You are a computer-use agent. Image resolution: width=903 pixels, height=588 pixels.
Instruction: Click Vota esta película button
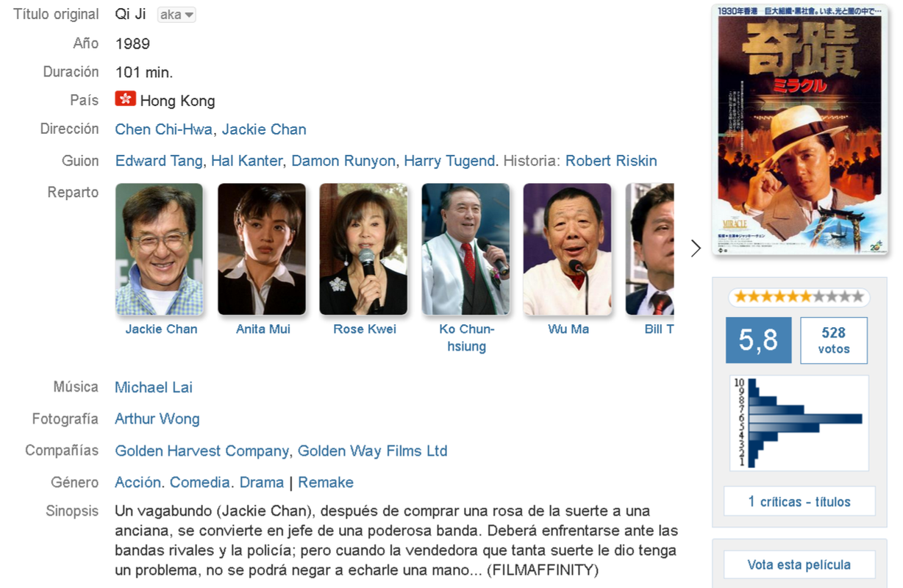point(799,564)
